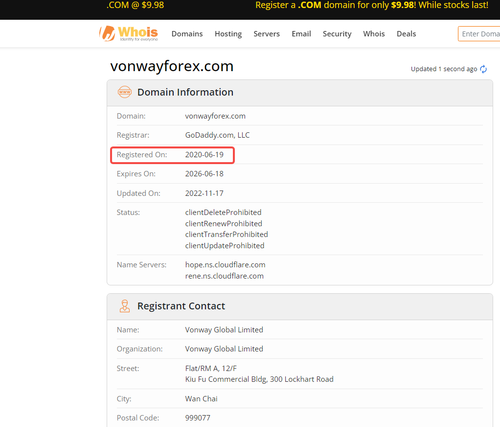500x427 pixels.
Task: Focus the Enter Domain search field
Action: pos(479,34)
